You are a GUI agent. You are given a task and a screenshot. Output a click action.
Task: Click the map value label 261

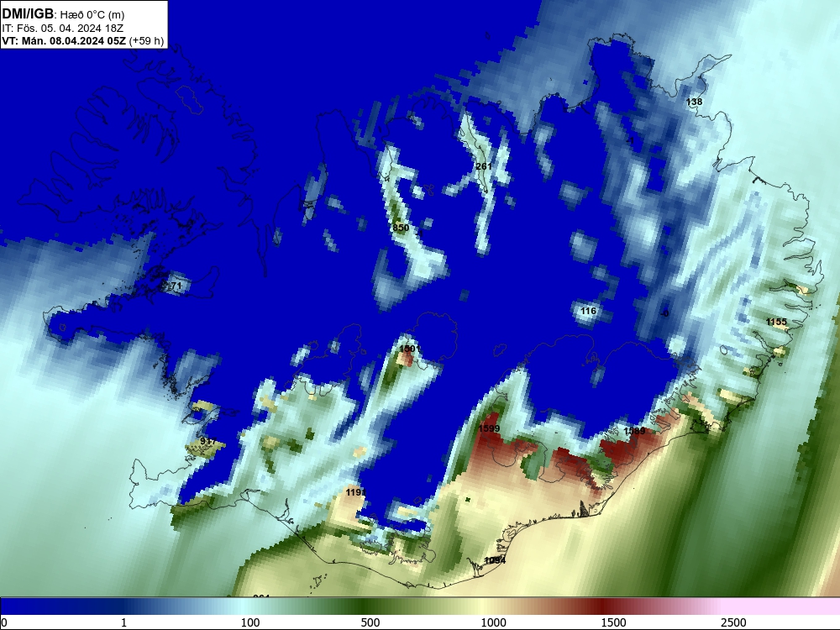(x=483, y=166)
